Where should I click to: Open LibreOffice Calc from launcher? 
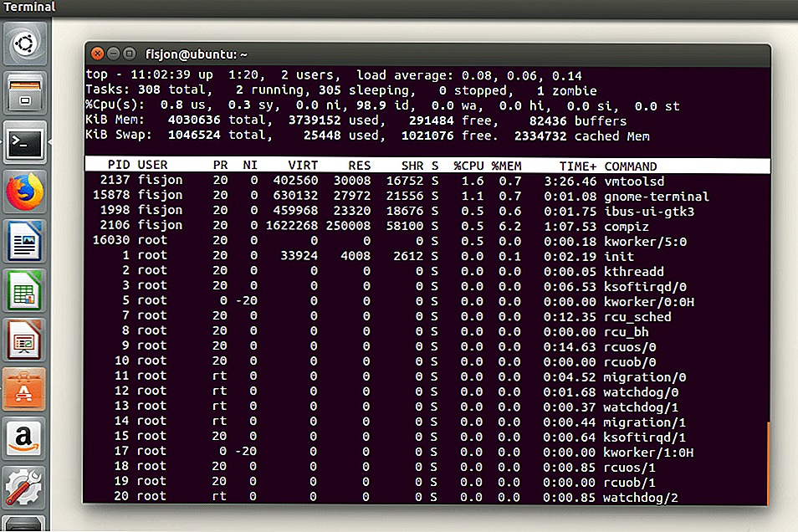(25, 291)
